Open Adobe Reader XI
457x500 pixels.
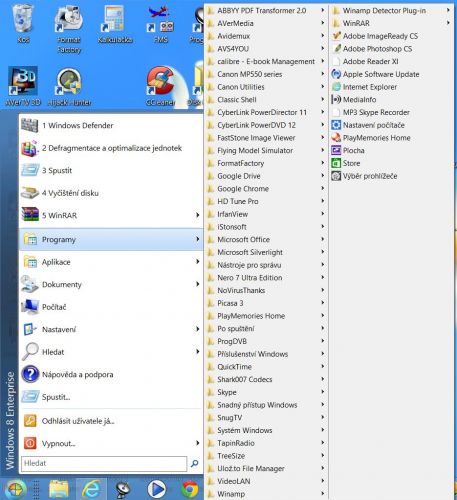(390, 61)
